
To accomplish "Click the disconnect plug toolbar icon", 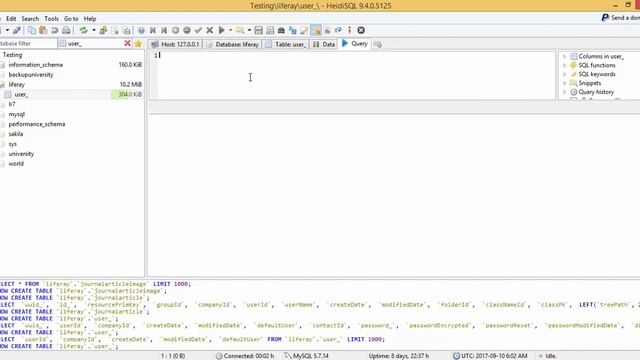I will [17, 30].
